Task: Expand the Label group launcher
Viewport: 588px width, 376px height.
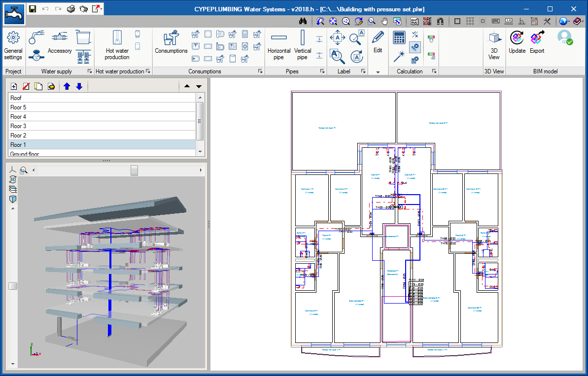Action: point(363,71)
